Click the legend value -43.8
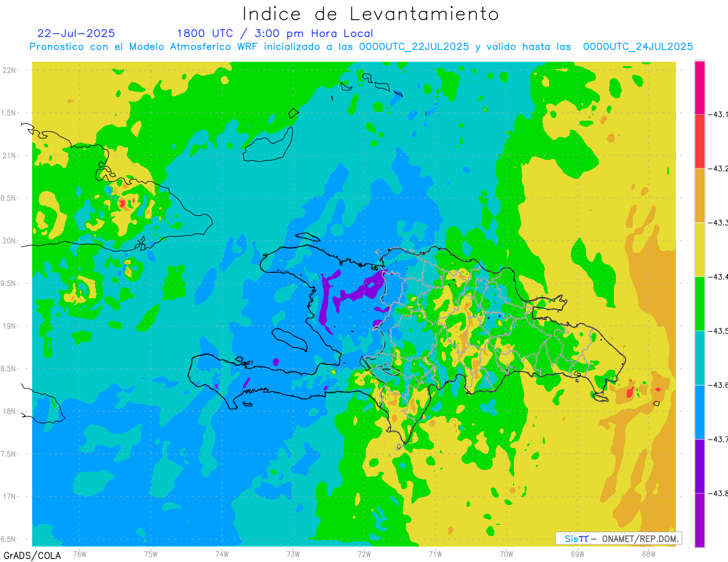The image size is (728, 562). tap(718, 493)
